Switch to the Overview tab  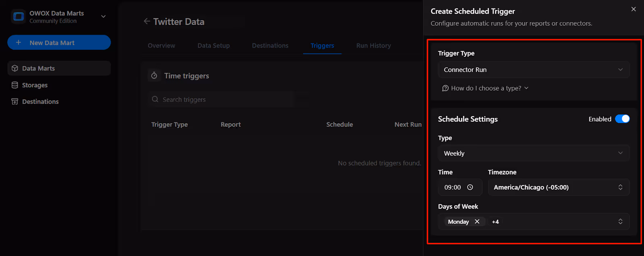point(161,45)
